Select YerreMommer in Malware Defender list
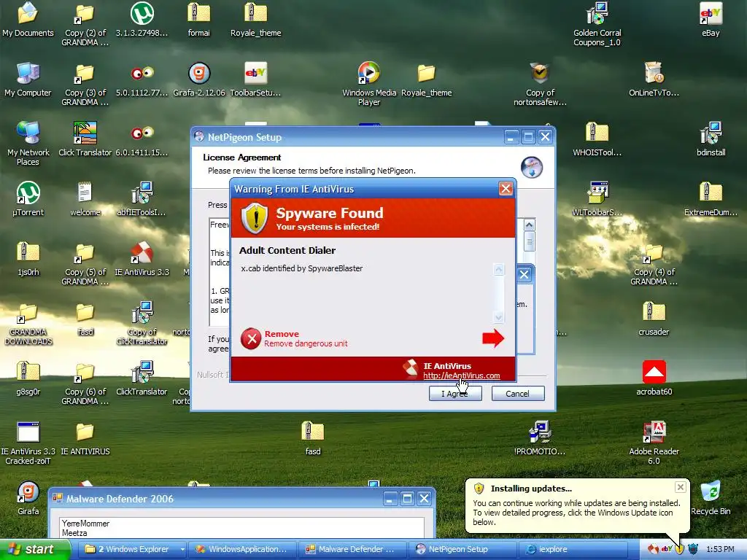Viewport: 747px width, 560px height. coord(86,524)
